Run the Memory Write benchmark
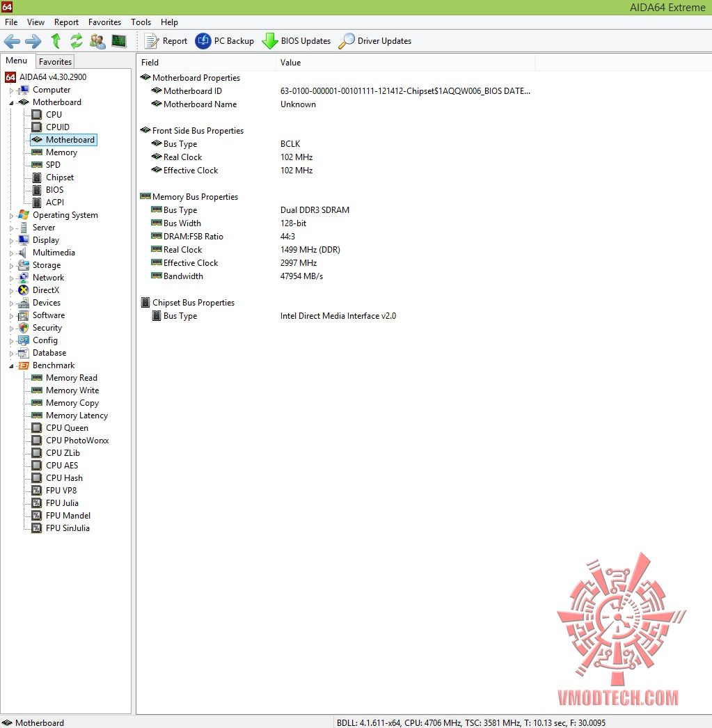The height and width of the screenshot is (728, 712). point(72,390)
